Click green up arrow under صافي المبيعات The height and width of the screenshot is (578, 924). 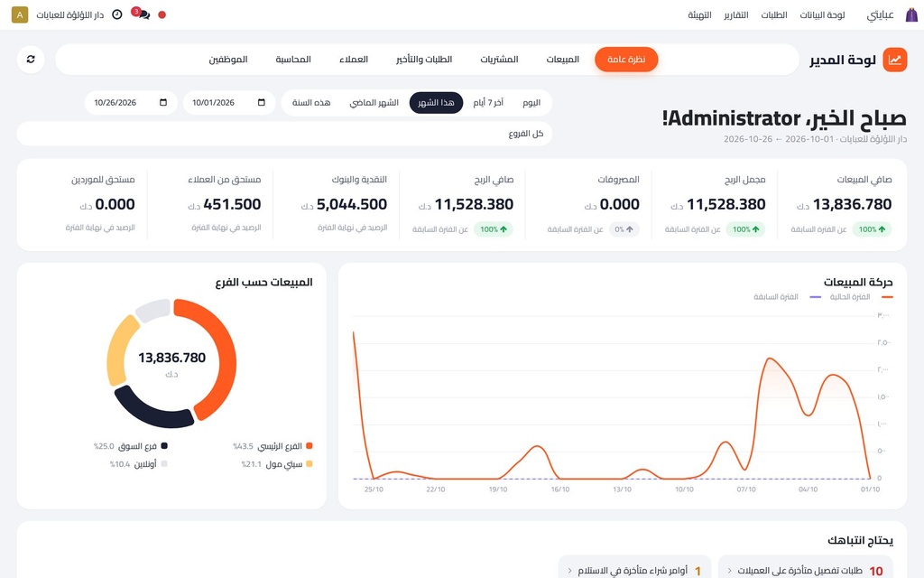882,229
